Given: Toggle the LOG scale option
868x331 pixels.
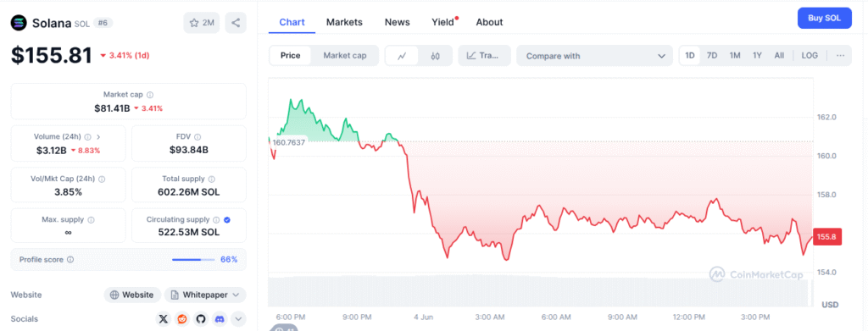Looking at the screenshot, I should 810,56.
